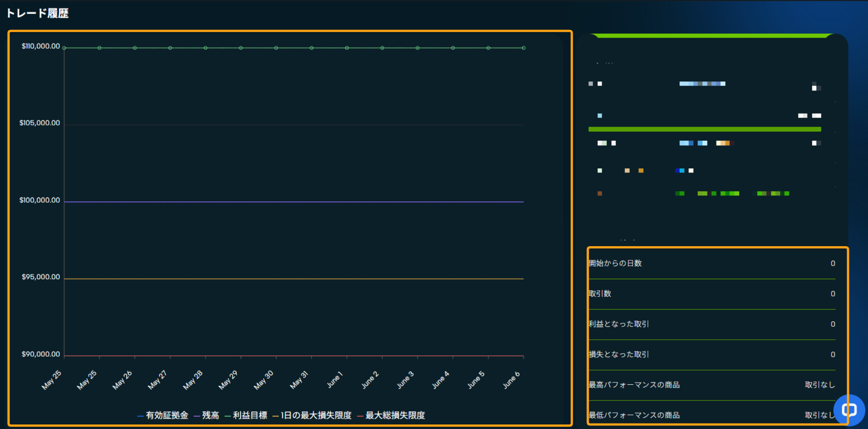Click the green progress bar in the right panel
Screen dimensions: 868x429
pos(704,129)
